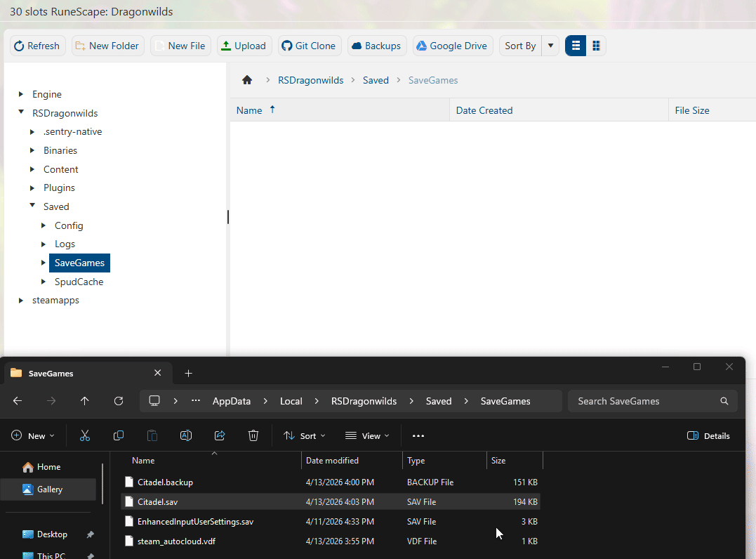Collapse the Saved folder in tree

pyautogui.click(x=32, y=206)
